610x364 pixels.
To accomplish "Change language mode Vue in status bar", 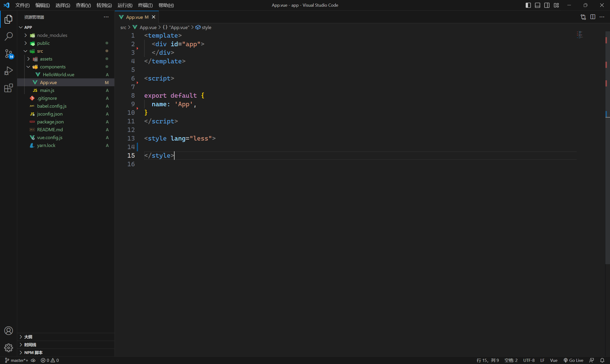I will tap(554, 360).
